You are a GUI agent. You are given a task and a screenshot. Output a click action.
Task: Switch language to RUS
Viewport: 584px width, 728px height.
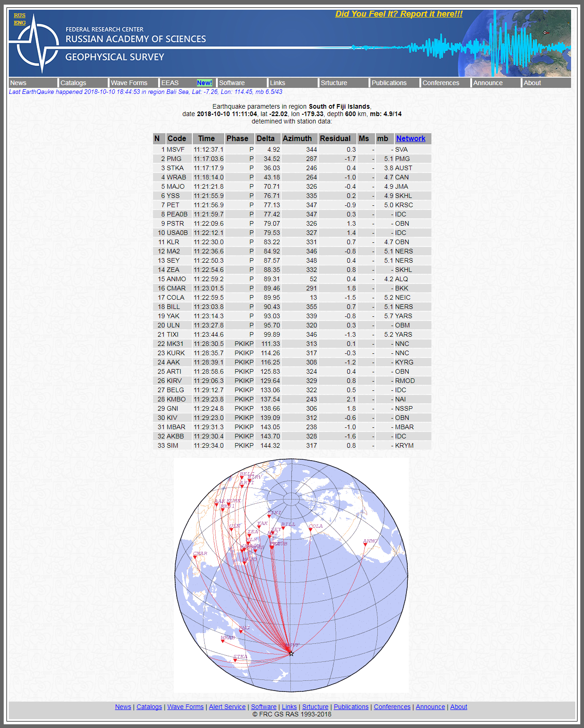pos(19,15)
